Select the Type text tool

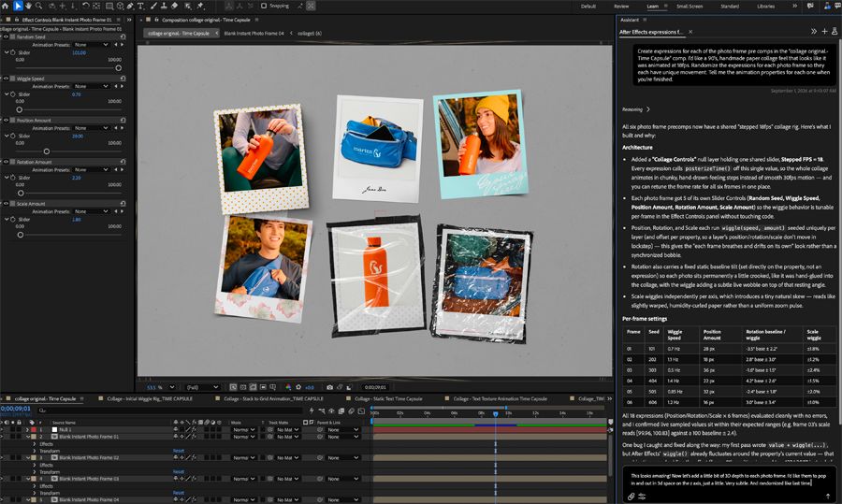point(140,6)
